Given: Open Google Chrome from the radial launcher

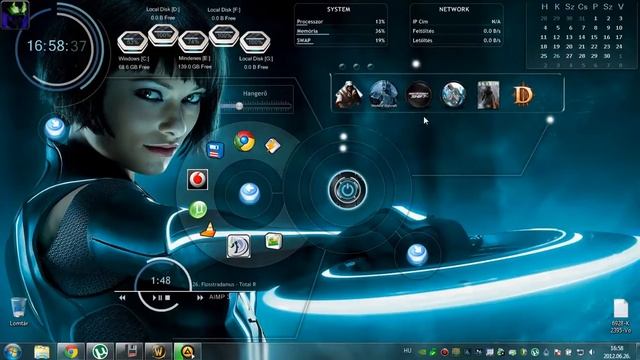Looking at the screenshot, I should [x=244, y=141].
